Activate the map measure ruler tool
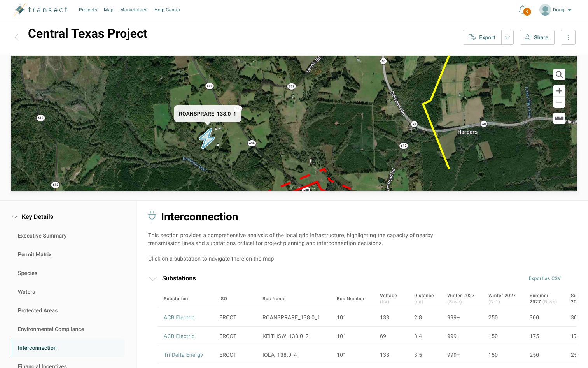Viewport: 588px width, 368px height. click(559, 118)
